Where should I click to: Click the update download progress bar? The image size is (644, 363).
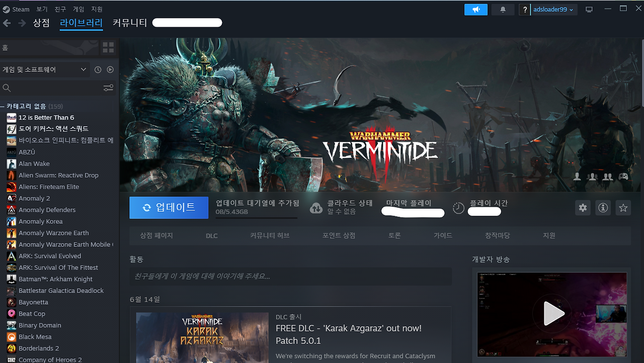coord(256,218)
